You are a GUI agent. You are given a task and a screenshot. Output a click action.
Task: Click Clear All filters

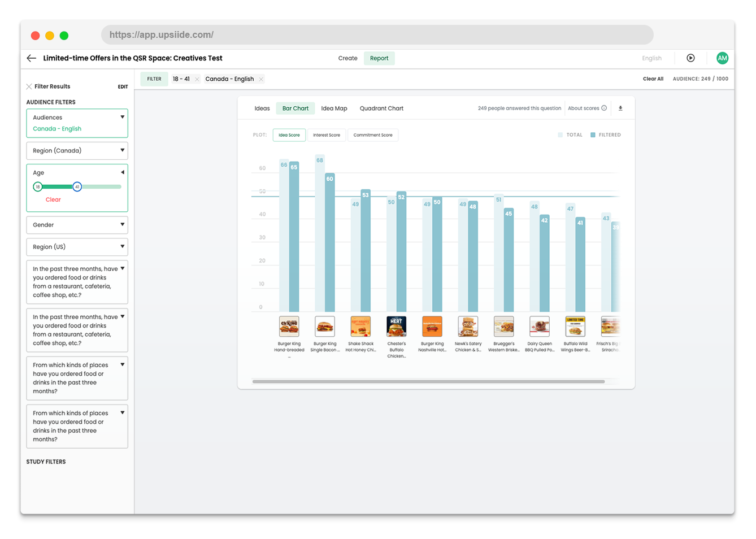[653, 79]
